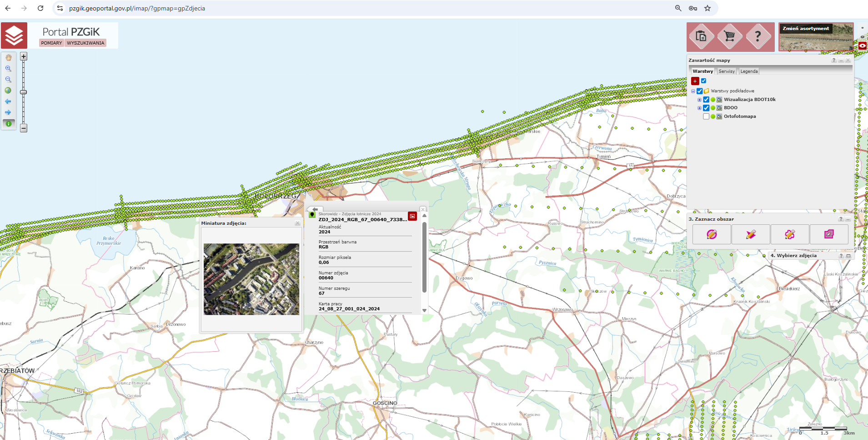Viewport: 868px width, 440px height.
Task: Open full photo from red image icon
Action: click(412, 216)
